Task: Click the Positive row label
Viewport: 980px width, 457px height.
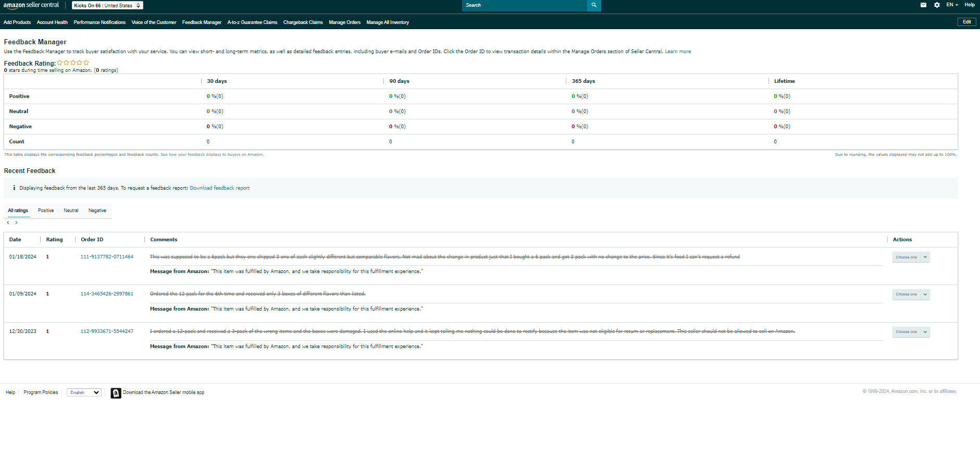Action: (19, 96)
